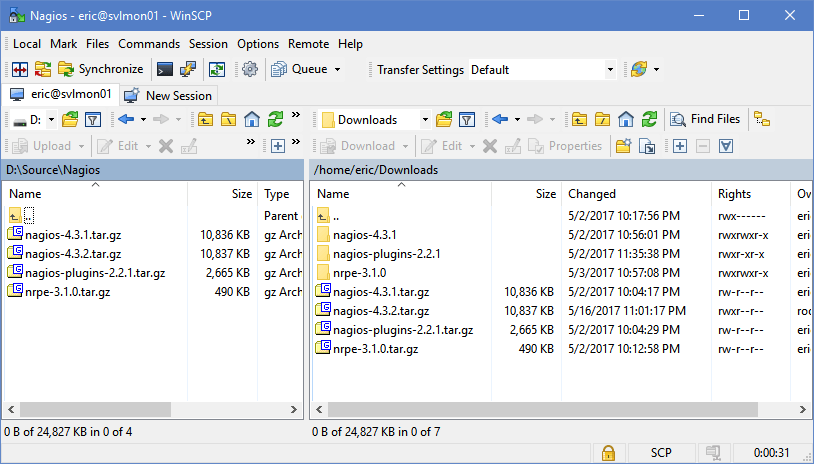This screenshot has width=814, height=464.
Task: Click the keep remote directory up-to-date icon
Action: [217, 69]
